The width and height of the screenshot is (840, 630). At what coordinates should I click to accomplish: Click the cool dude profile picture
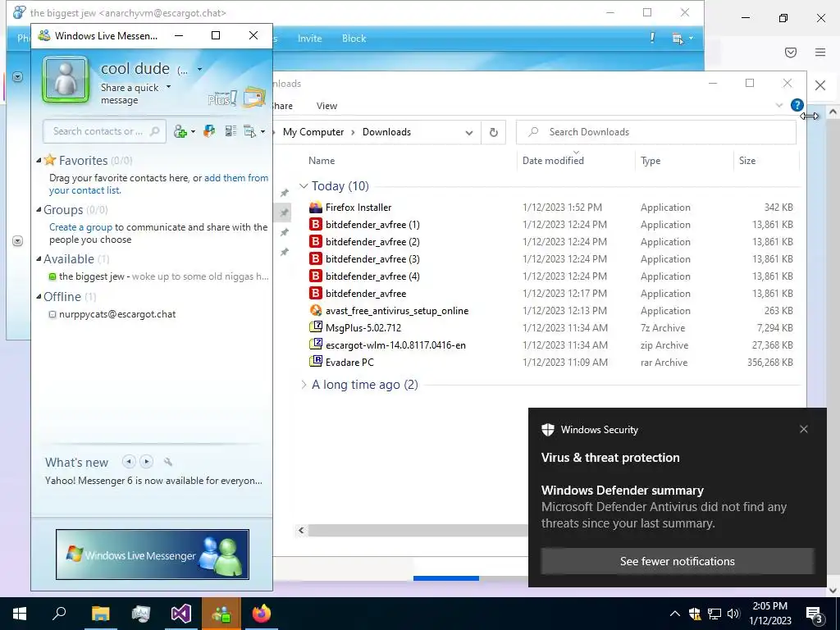(x=66, y=80)
